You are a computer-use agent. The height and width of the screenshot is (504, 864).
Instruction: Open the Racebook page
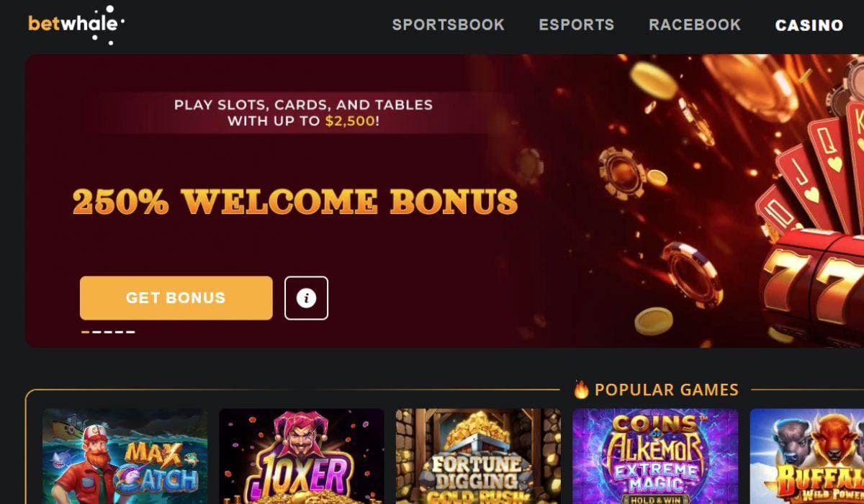click(694, 24)
